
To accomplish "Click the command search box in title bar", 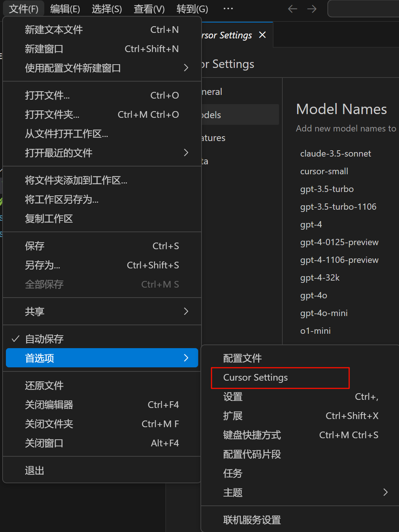I will (x=363, y=9).
